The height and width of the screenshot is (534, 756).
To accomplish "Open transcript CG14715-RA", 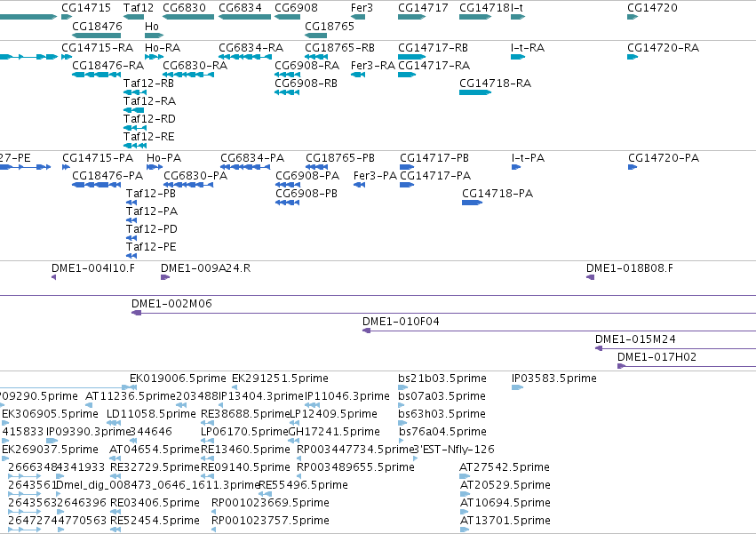I will 97,48.
